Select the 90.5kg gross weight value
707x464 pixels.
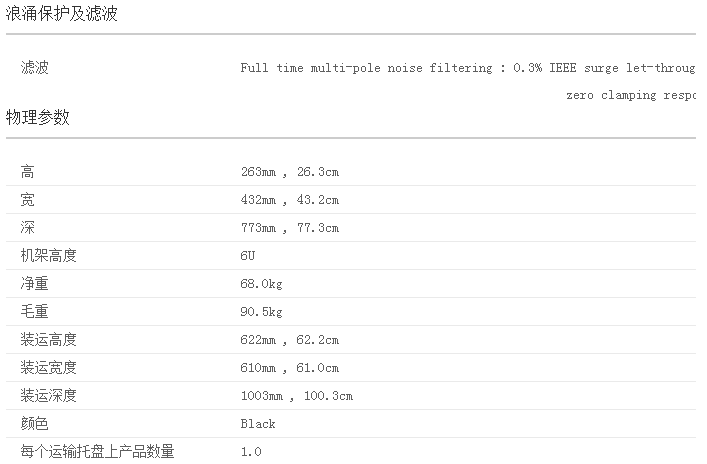pyautogui.click(x=262, y=312)
